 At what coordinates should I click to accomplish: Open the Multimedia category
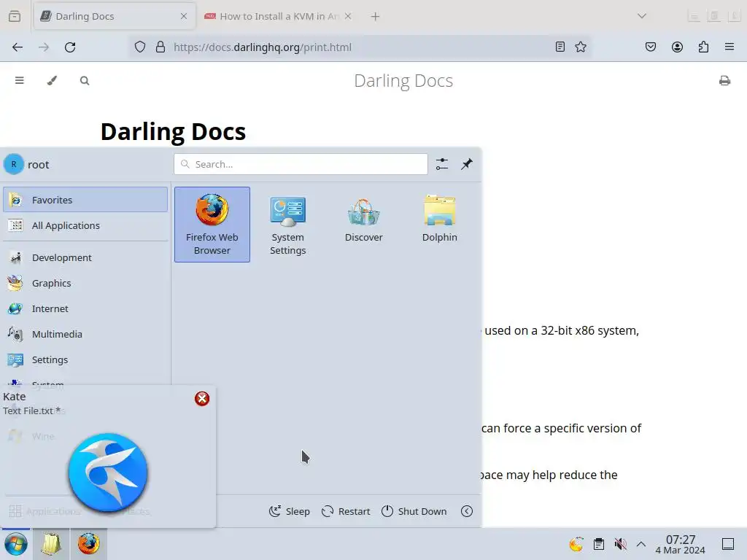(x=85, y=334)
